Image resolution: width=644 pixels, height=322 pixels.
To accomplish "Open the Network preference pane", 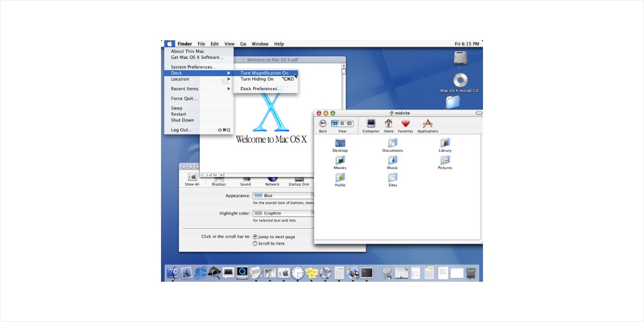I will click(272, 181).
